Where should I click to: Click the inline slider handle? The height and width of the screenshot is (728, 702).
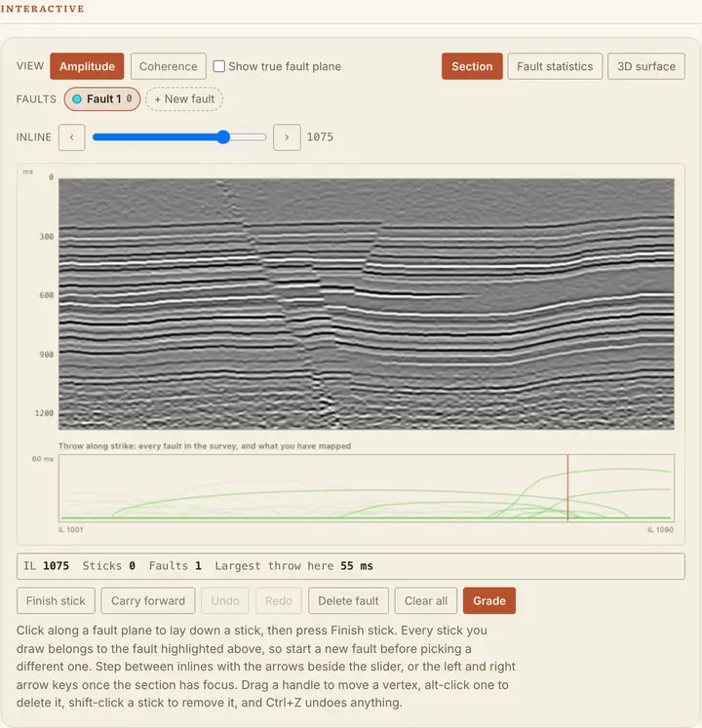click(223, 137)
